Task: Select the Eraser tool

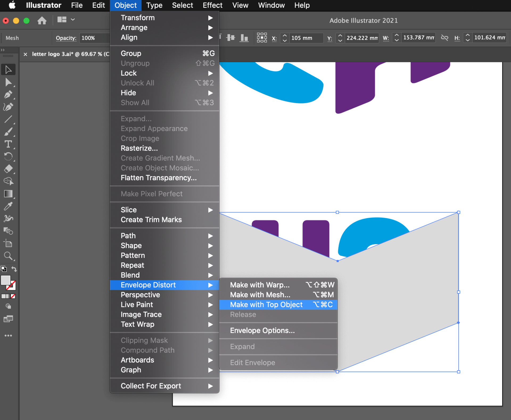Action: [8, 169]
